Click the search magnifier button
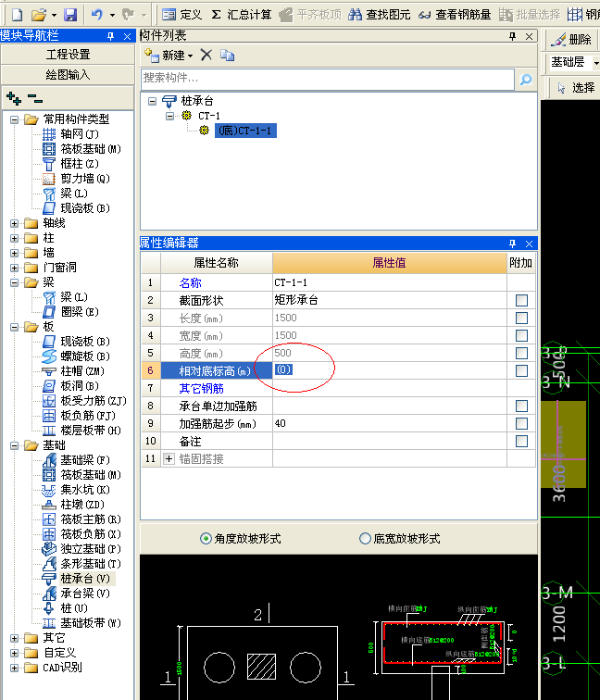This screenshot has width=600, height=700. pyautogui.click(x=526, y=79)
